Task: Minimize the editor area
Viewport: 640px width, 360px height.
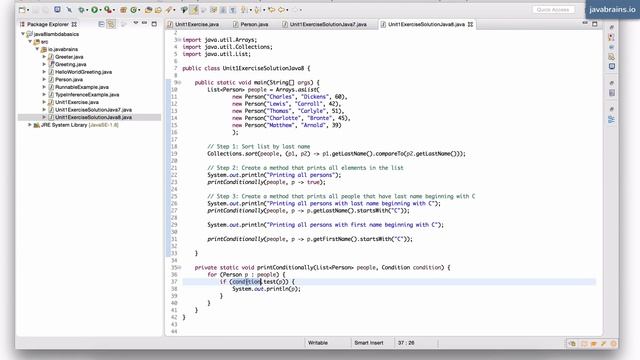Action: tap(585, 23)
